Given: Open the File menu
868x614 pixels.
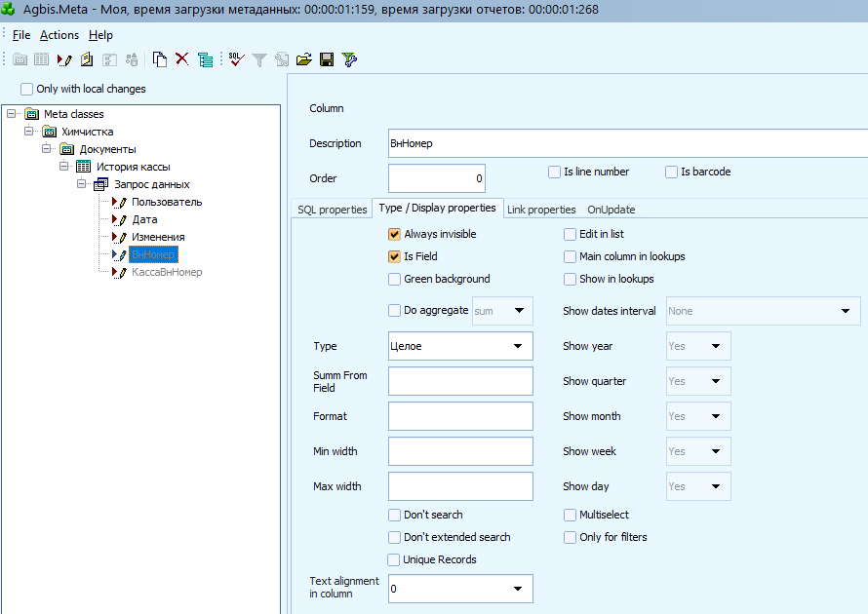Looking at the screenshot, I should [x=21, y=35].
